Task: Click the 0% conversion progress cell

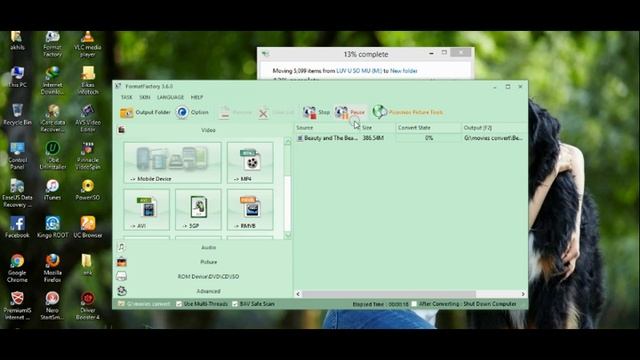Action: [429, 138]
